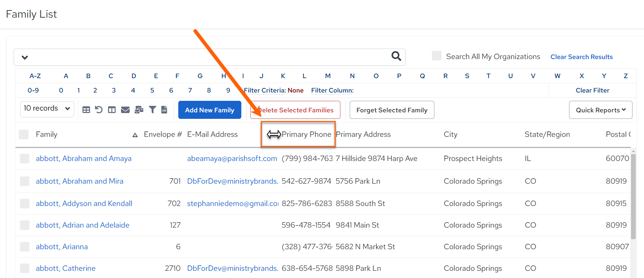This screenshot has width=644, height=278.
Task: Filter families by letter M
Action: point(328,76)
